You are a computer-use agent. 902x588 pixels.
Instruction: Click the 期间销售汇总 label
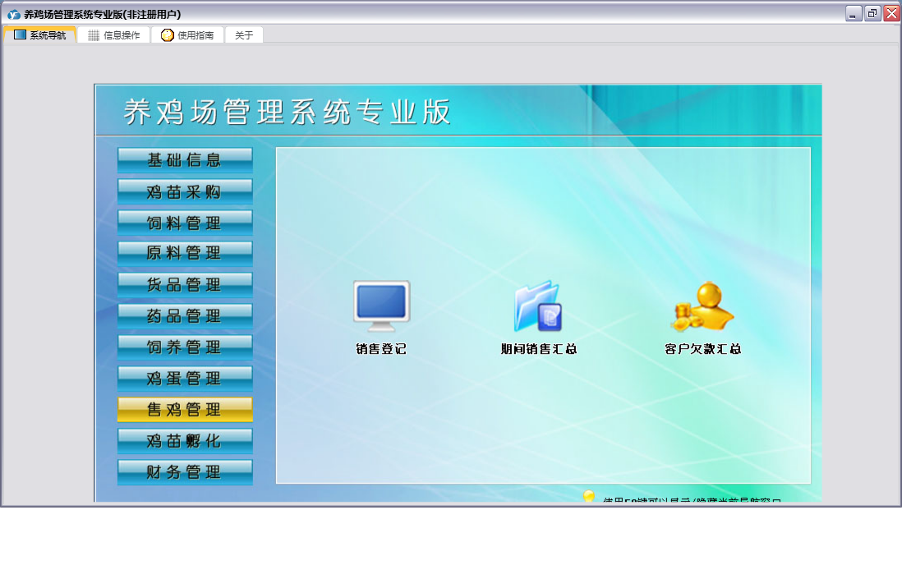click(538, 349)
